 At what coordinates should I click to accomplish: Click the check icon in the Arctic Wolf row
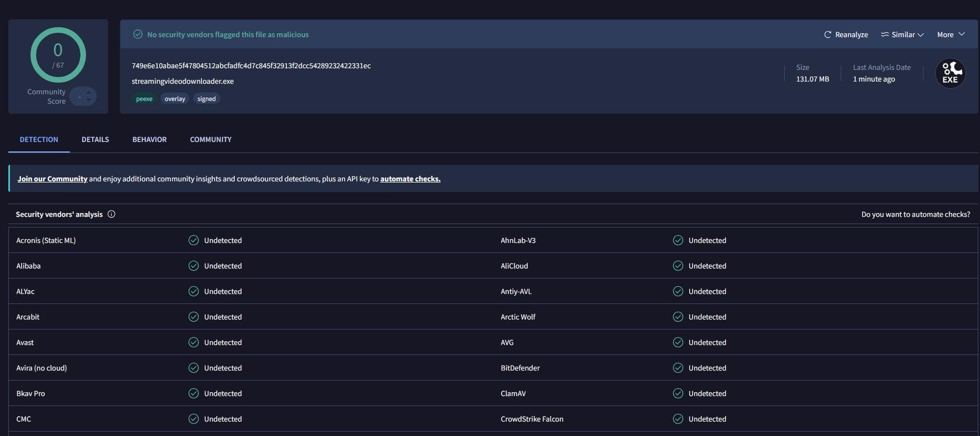678,317
